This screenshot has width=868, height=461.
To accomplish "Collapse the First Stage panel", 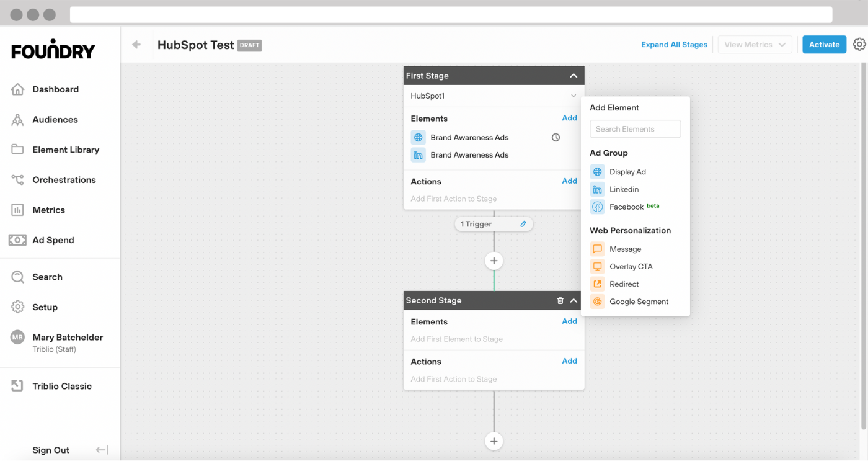I will 573,76.
